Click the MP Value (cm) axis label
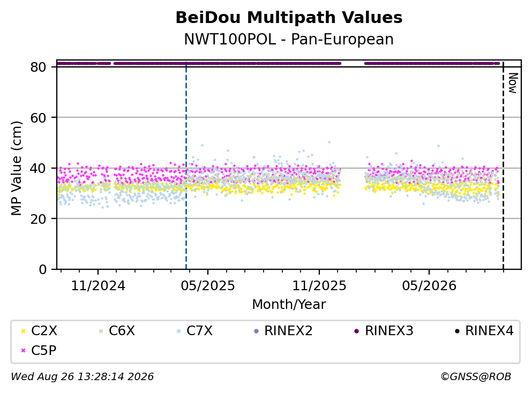Screen dimensions: 532x393 tap(16, 168)
